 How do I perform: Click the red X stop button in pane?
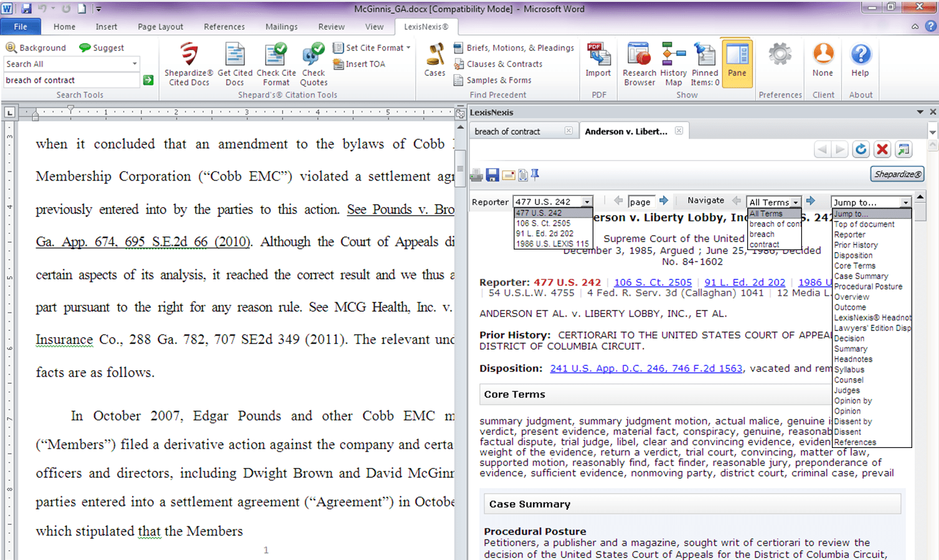882,149
